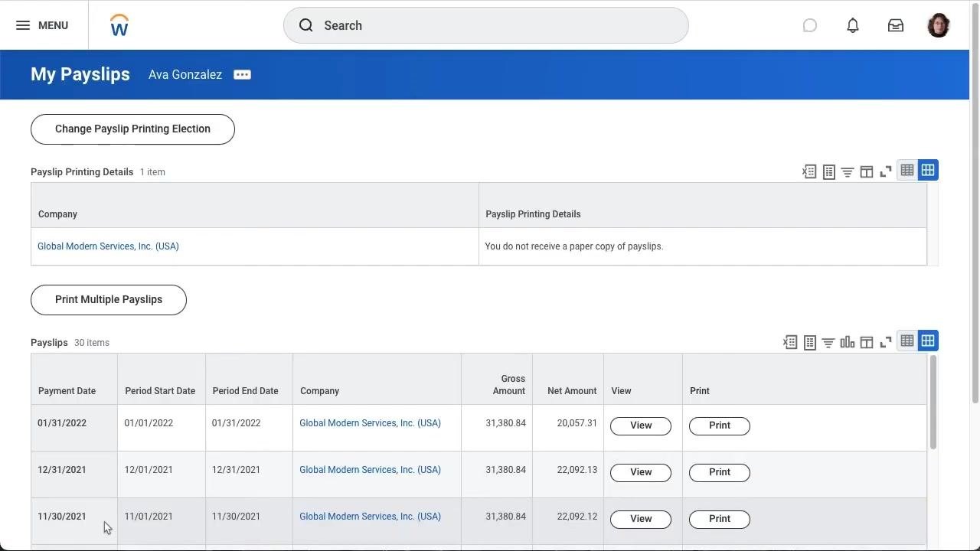Focus the Search input field
980x551 pixels.
click(x=485, y=25)
